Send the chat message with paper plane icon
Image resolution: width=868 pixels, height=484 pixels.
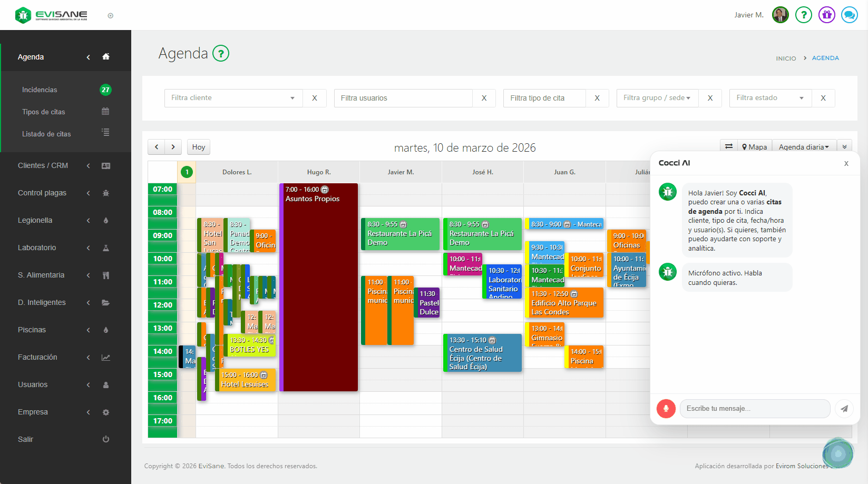(844, 409)
